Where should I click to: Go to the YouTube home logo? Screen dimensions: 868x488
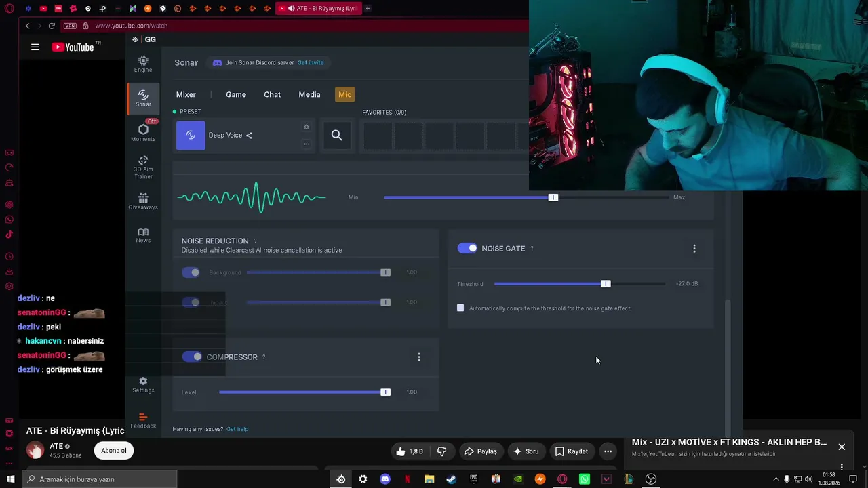point(73,47)
